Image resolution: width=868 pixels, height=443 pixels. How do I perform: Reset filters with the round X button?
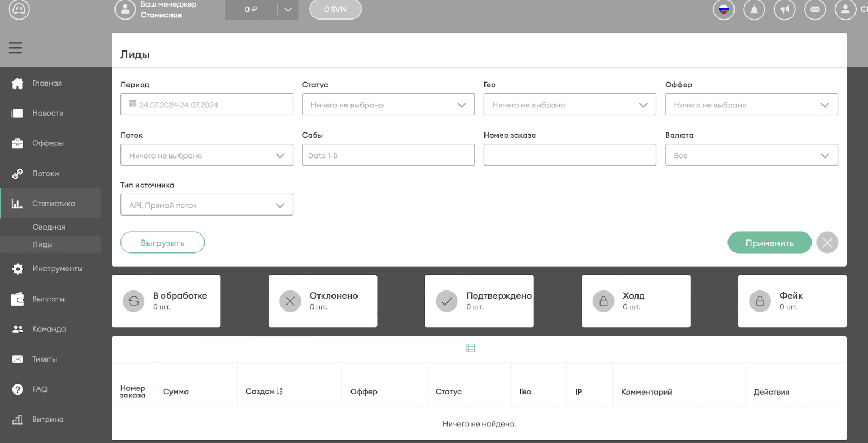point(827,243)
